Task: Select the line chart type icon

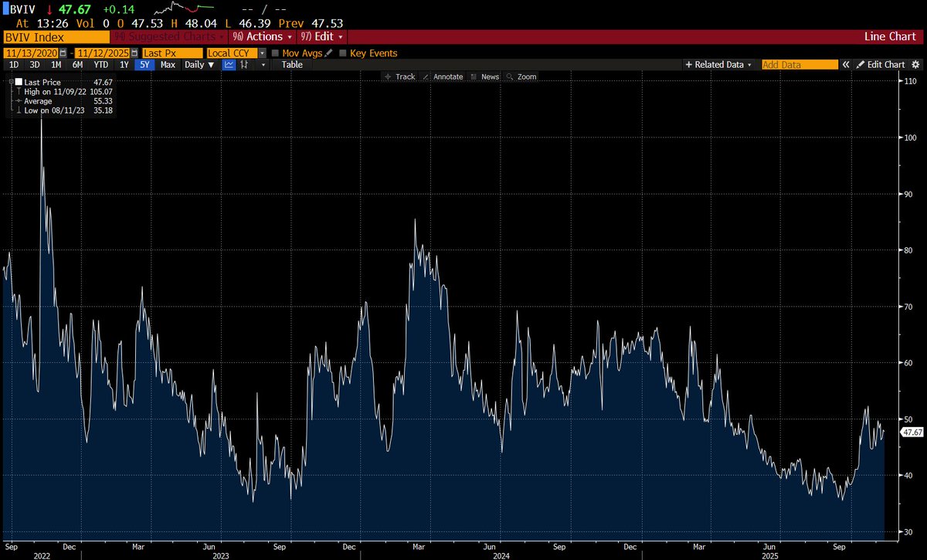Action: (229, 65)
